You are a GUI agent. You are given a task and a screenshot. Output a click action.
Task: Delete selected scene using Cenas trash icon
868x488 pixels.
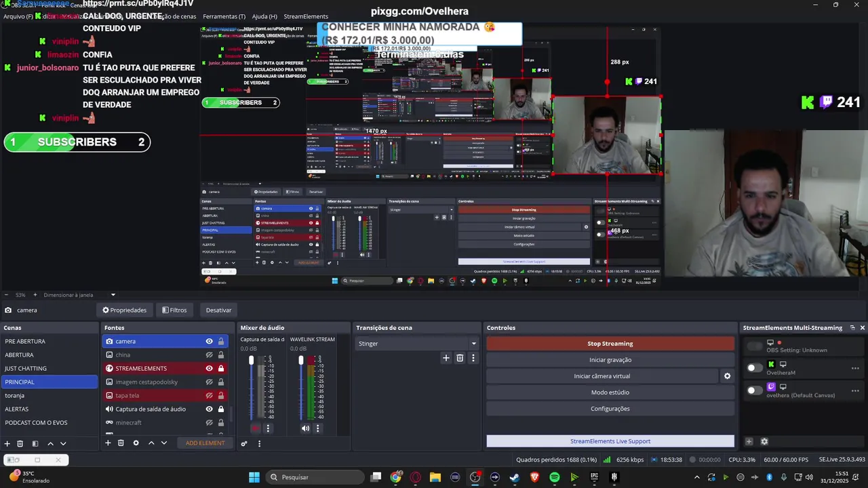coord(20,443)
